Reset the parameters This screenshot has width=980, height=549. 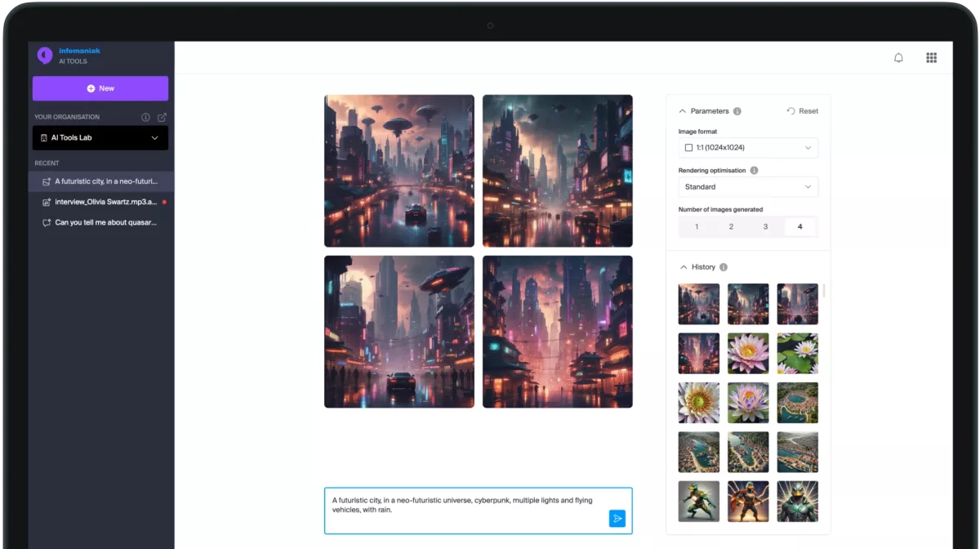coord(802,111)
